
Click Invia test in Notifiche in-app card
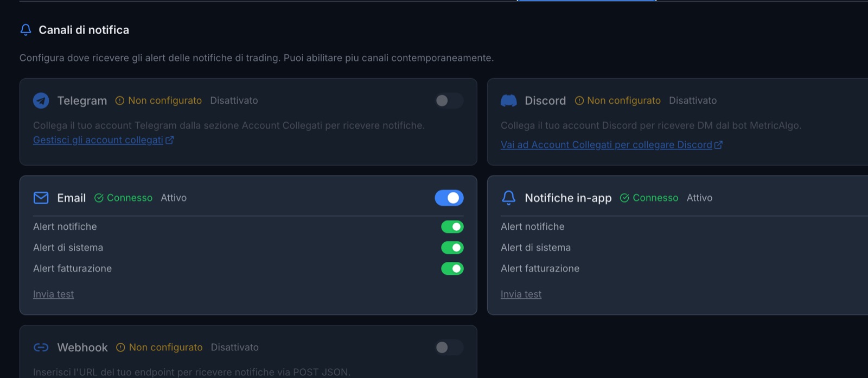pos(521,294)
